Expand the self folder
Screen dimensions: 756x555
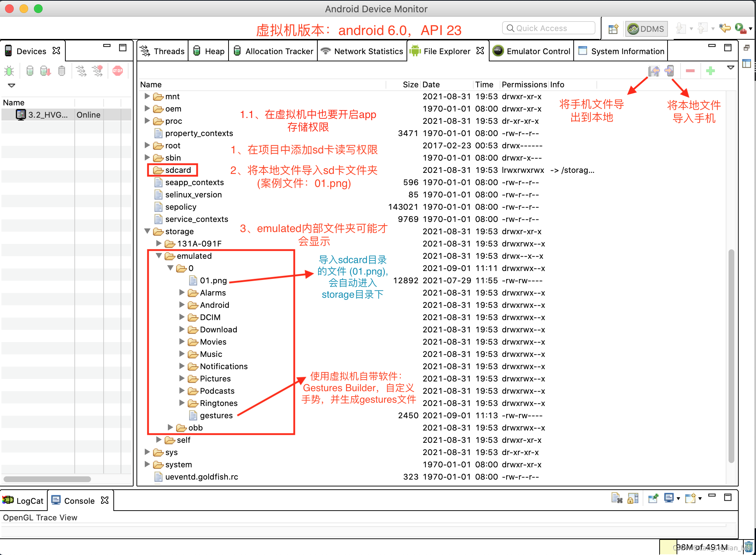point(159,440)
